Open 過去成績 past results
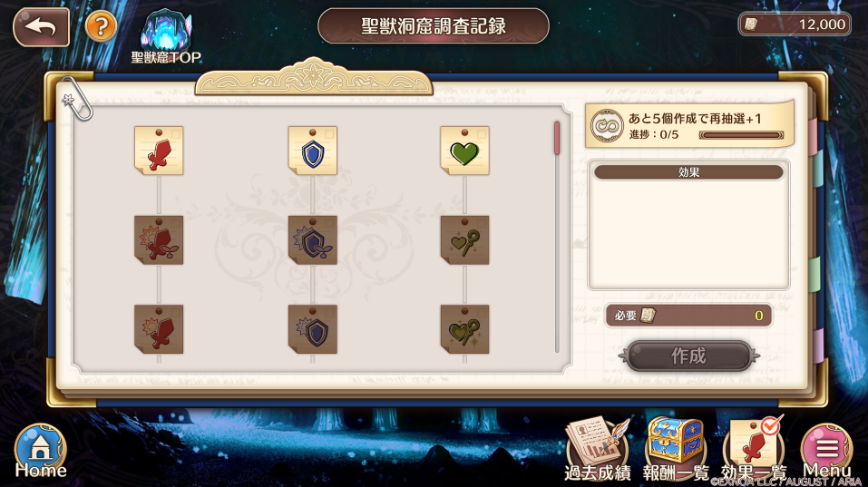Viewport: 868px width, 487px height. [598, 449]
